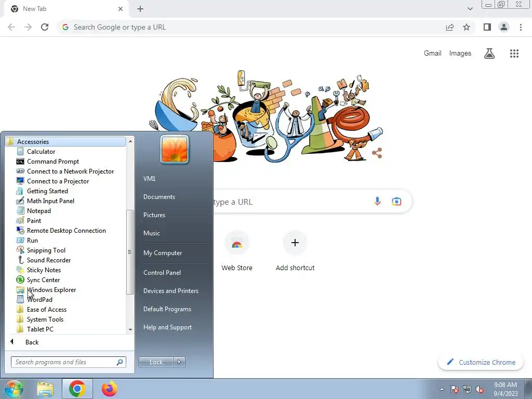The image size is (532, 399).
Task: Reload the Chrome page
Action: point(45,27)
